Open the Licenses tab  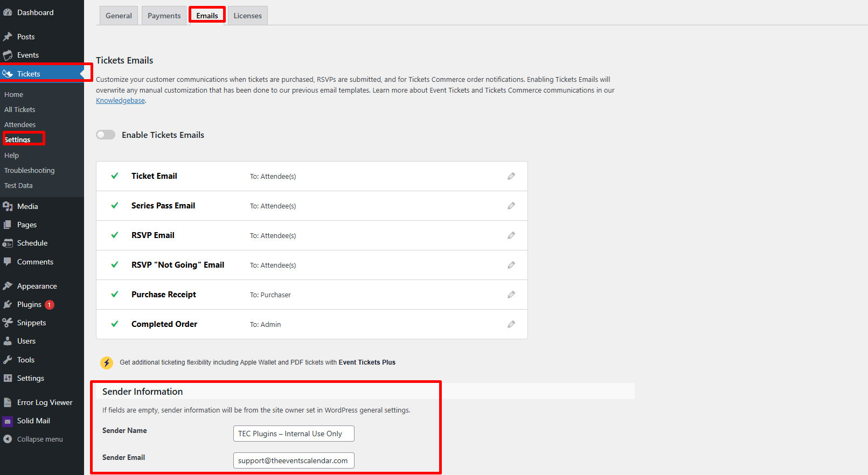(247, 16)
